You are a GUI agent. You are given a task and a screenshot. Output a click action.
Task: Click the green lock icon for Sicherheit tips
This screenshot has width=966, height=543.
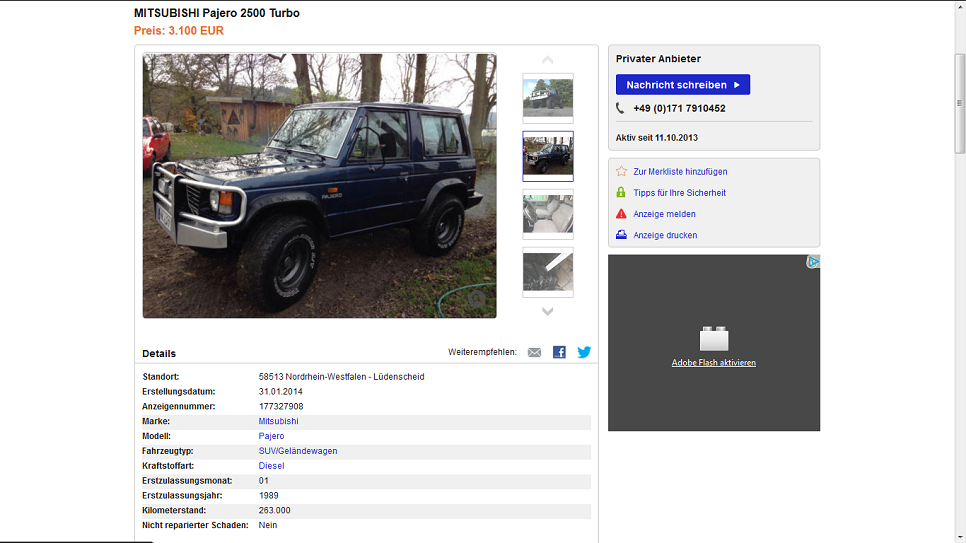621,192
